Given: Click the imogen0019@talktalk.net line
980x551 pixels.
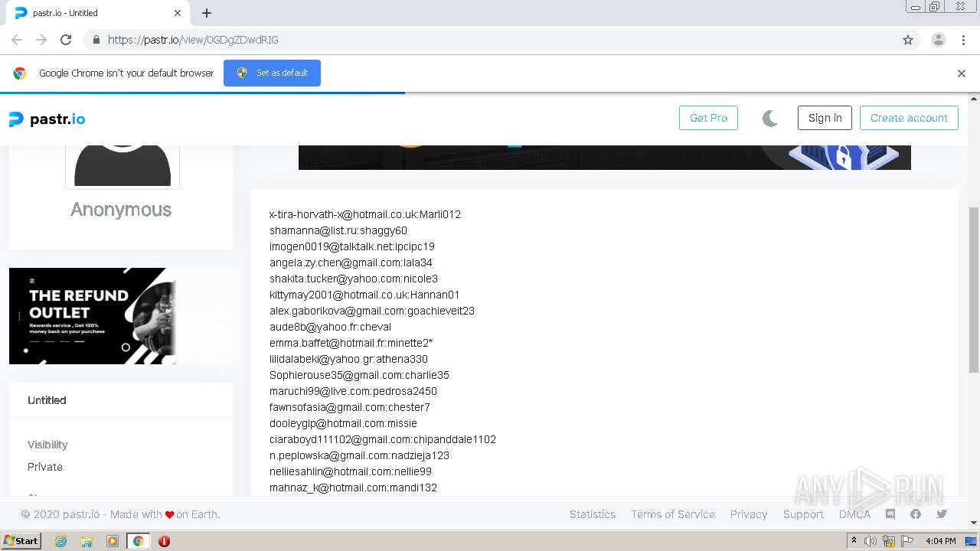Looking at the screenshot, I should tap(352, 246).
